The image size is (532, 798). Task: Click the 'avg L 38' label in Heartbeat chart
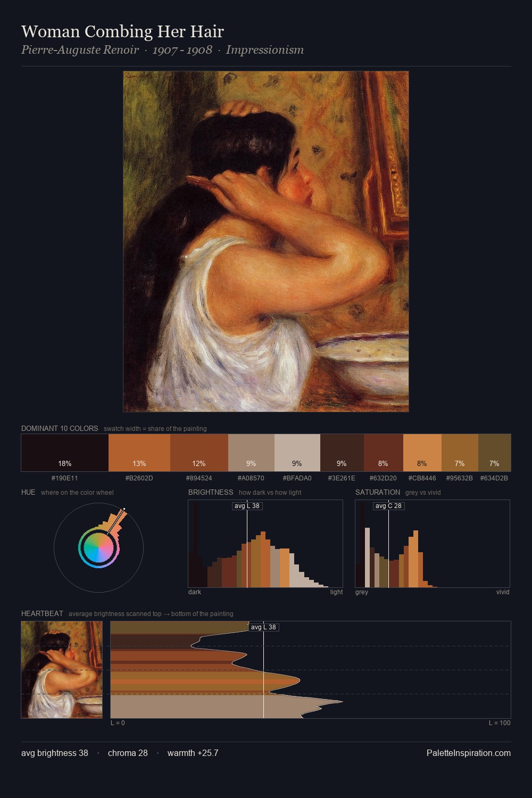(264, 627)
